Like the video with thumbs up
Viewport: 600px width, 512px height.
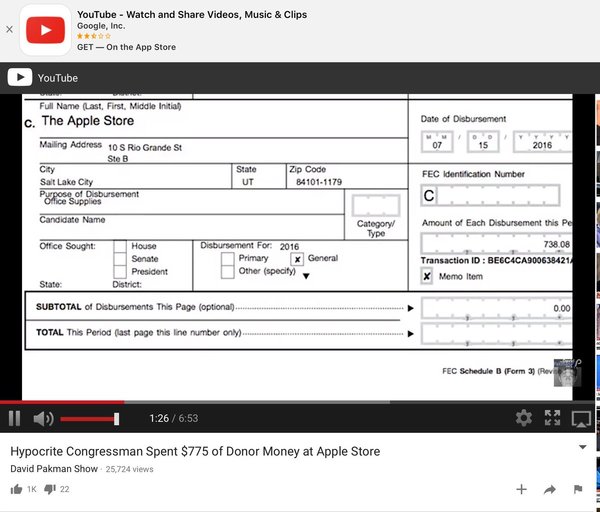click(16, 489)
